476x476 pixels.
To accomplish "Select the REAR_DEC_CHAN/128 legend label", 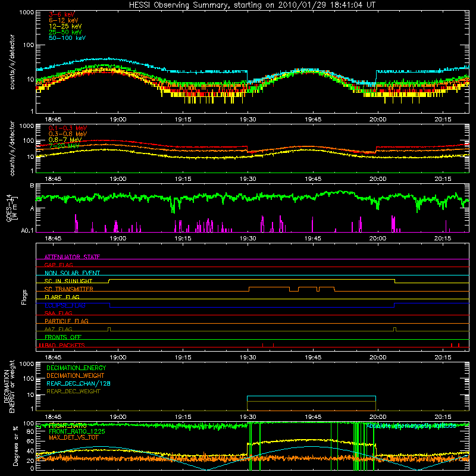I will tap(79, 383).
